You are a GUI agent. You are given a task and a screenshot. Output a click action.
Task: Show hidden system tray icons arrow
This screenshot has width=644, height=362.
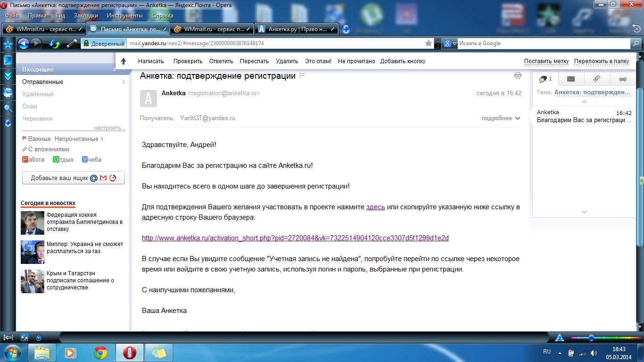point(560,353)
